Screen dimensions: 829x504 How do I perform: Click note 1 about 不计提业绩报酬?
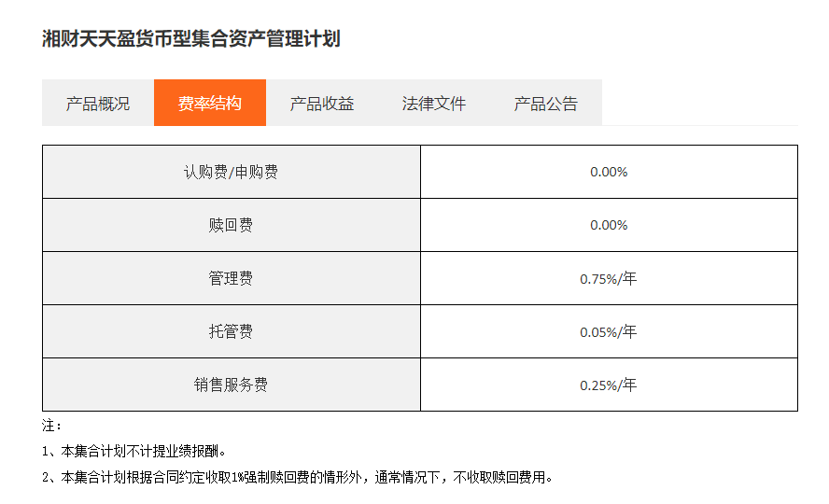(x=134, y=452)
